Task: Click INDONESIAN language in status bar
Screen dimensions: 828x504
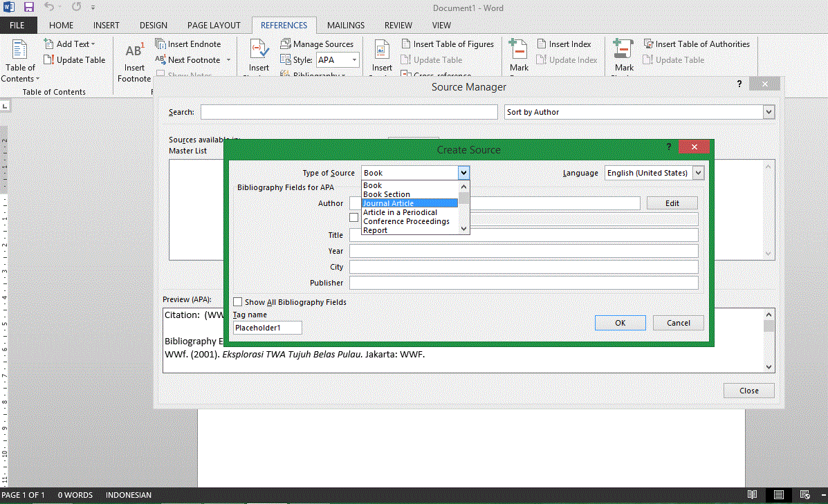Action: tap(129, 495)
